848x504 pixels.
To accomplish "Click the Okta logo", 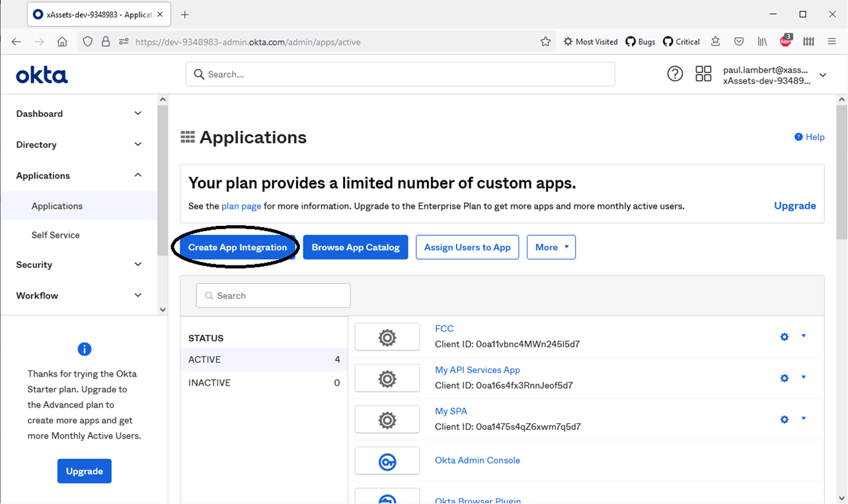I will coord(41,74).
